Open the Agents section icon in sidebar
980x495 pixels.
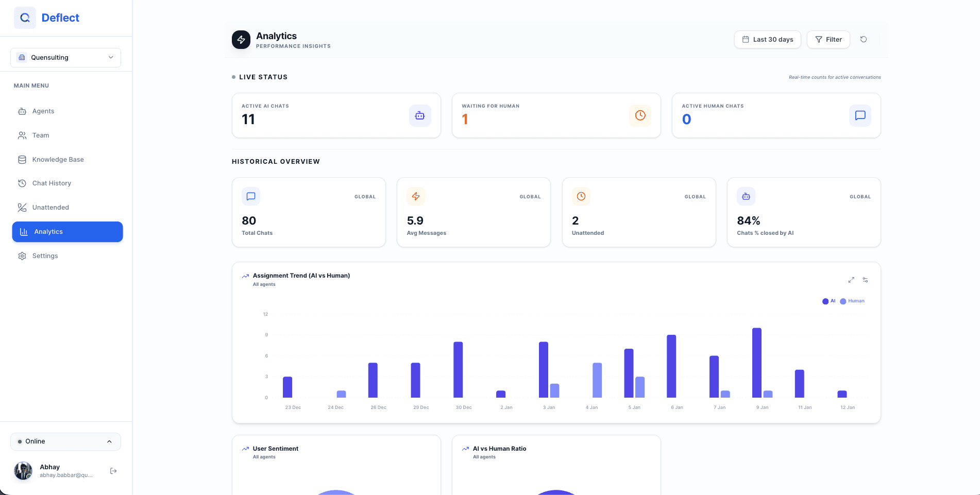point(22,111)
